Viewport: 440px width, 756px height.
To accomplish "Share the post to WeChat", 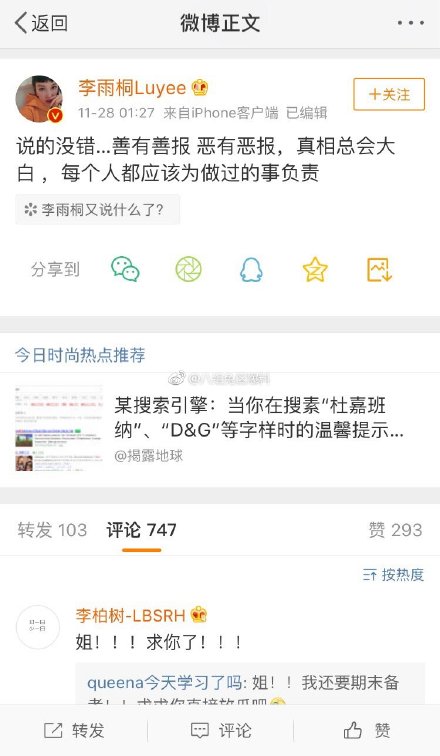I will 125,269.
